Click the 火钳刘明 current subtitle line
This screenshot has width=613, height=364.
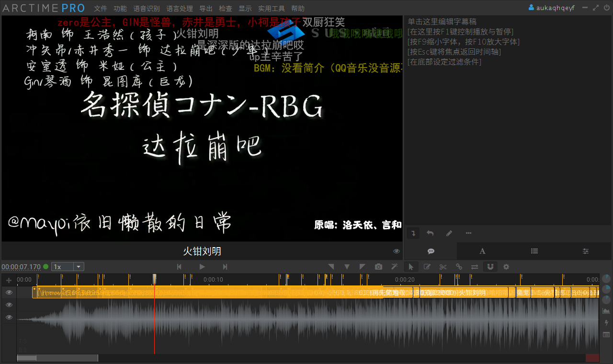click(202, 251)
